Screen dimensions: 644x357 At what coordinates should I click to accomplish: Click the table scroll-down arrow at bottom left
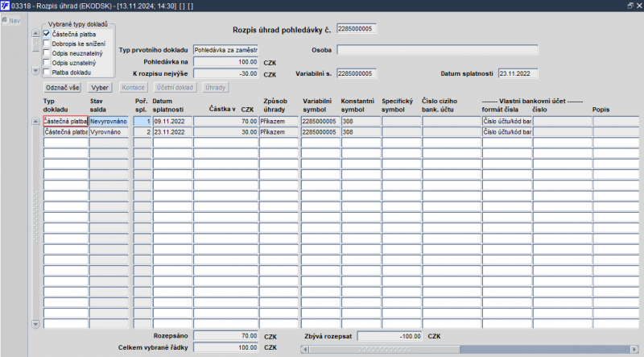click(x=35, y=324)
